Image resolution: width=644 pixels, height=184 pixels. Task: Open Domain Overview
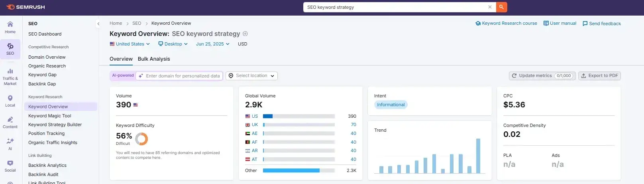[x=47, y=57]
